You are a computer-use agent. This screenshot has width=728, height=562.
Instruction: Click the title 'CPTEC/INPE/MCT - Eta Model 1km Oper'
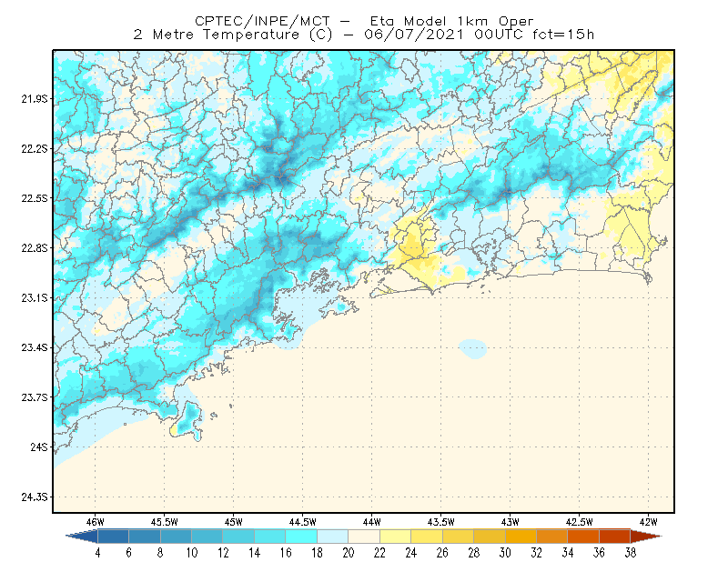364,21
